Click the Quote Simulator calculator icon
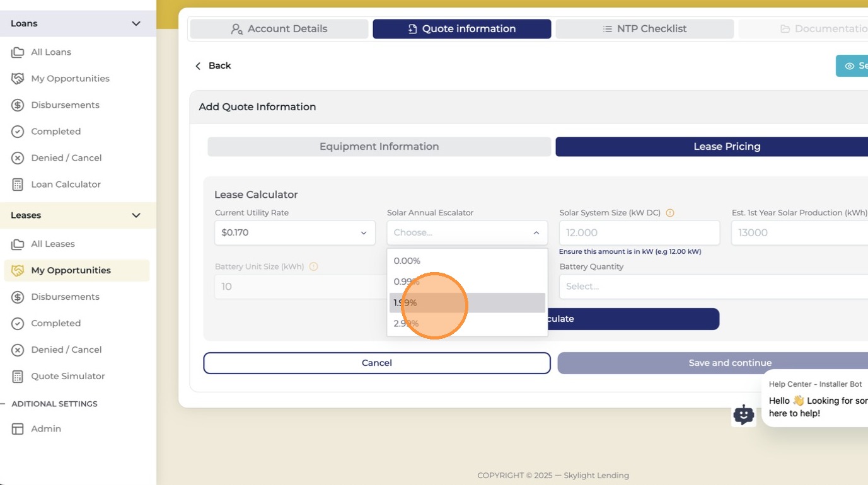The height and width of the screenshot is (485, 868). coord(18,376)
